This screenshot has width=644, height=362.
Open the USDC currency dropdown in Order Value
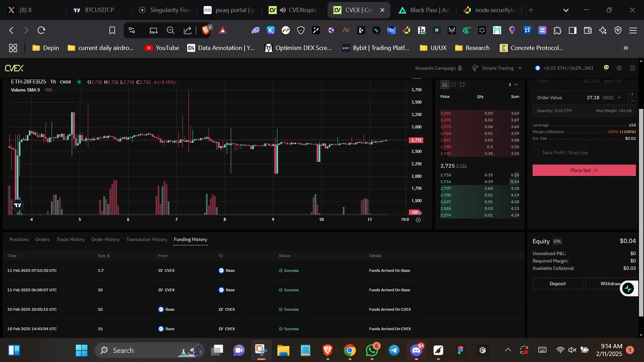pyautogui.click(x=612, y=98)
